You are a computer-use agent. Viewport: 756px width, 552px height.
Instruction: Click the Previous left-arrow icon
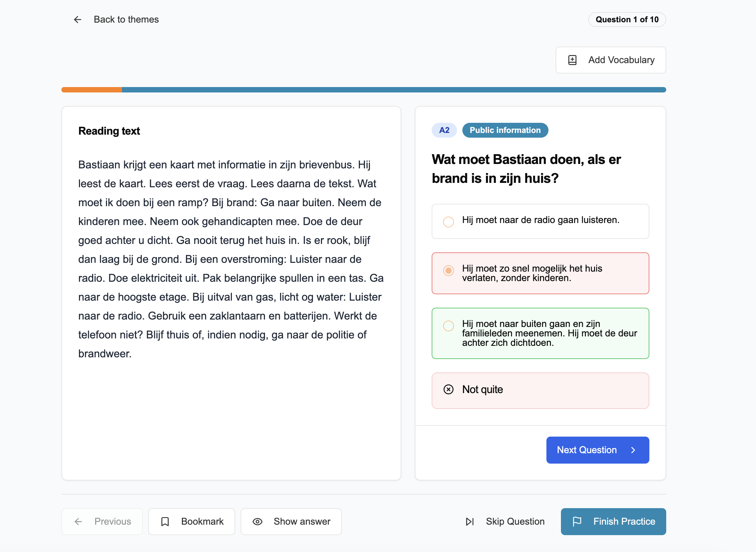click(78, 522)
